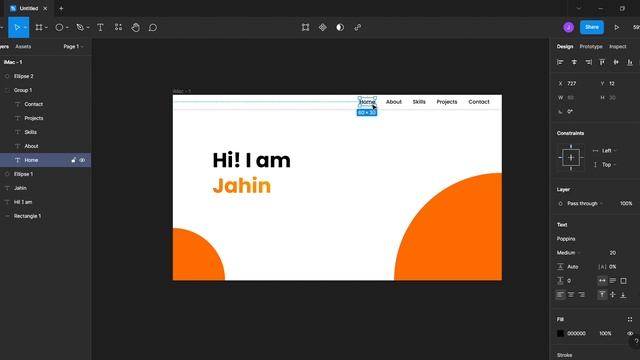640x360 pixels.
Task: Switch to the Assets tab
Action: click(23, 47)
